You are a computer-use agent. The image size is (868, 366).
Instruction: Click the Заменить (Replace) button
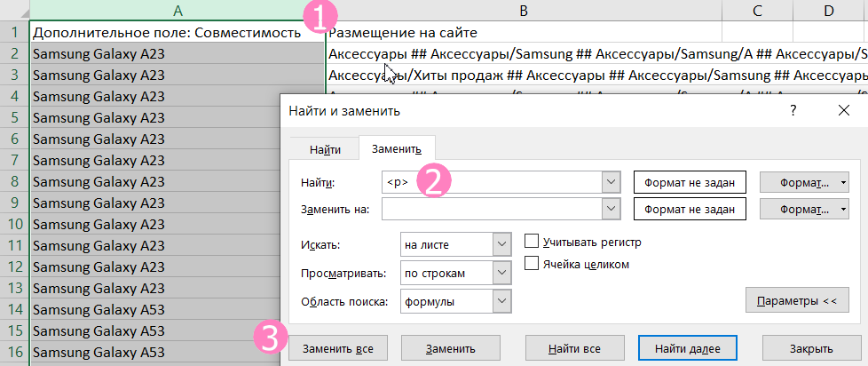tap(451, 349)
